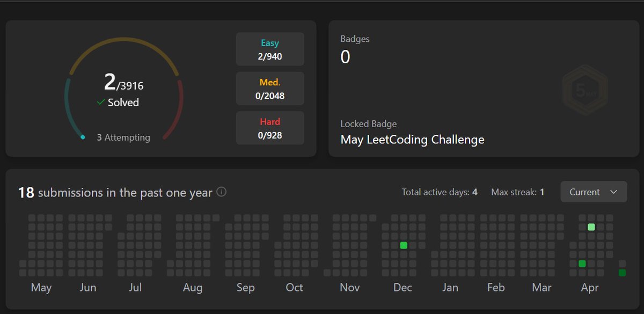Select the Med. 0/2048 difficulty card
Viewport: 644px width, 314px height.
270,89
